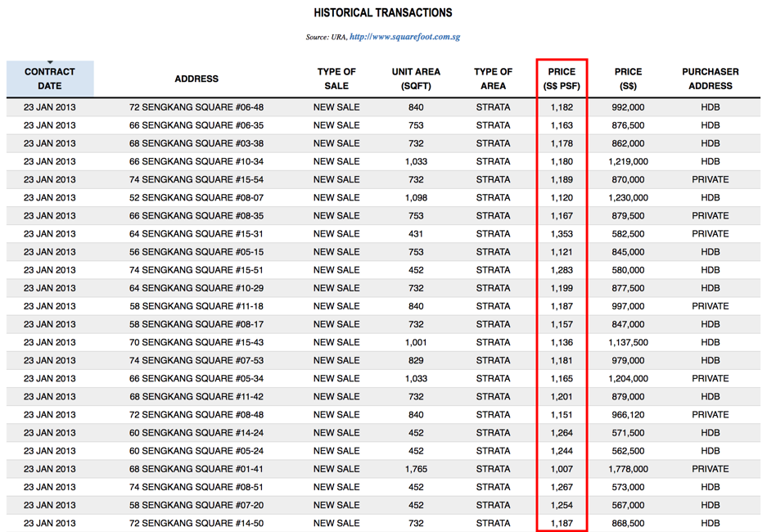Select the unit area value 1,765
Screen dimensions: 767x532
pyautogui.click(x=416, y=469)
